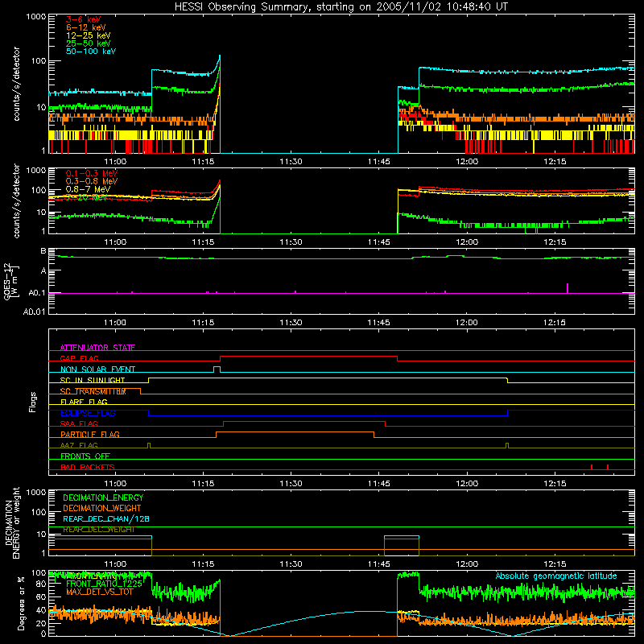This screenshot has width=644, height=644.
Task: Click the vertical Flags axis title
Action: (32, 402)
